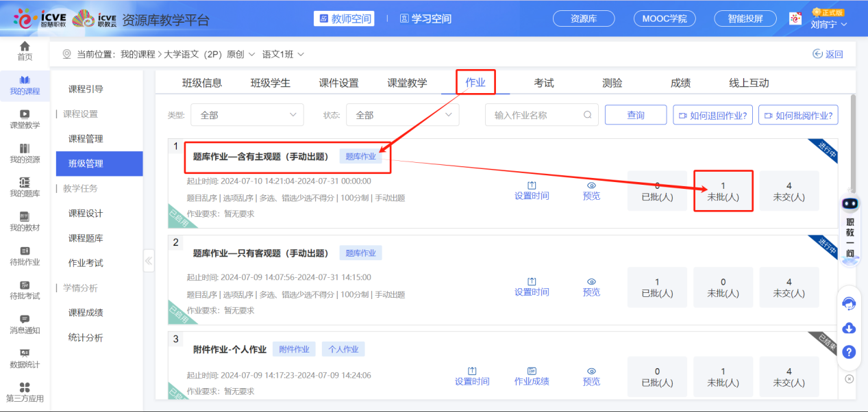
Task: Click the blue download icon on right edge
Action: 849,328
